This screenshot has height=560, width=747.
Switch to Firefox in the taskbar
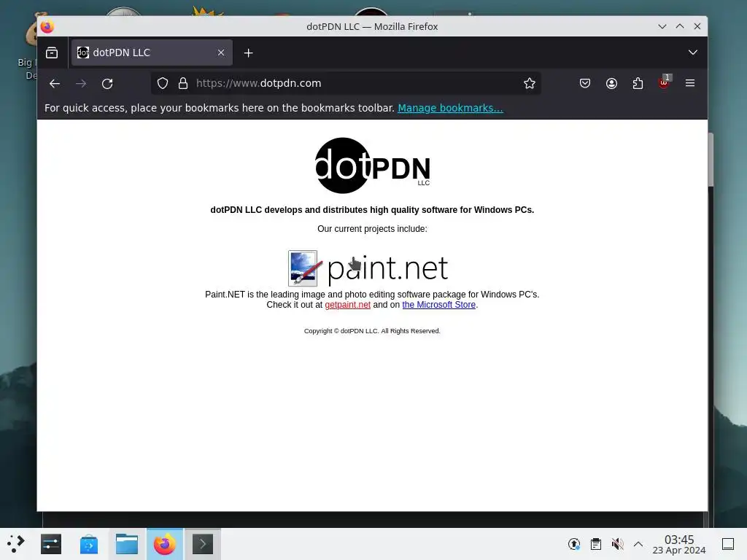(x=165, y=544)
